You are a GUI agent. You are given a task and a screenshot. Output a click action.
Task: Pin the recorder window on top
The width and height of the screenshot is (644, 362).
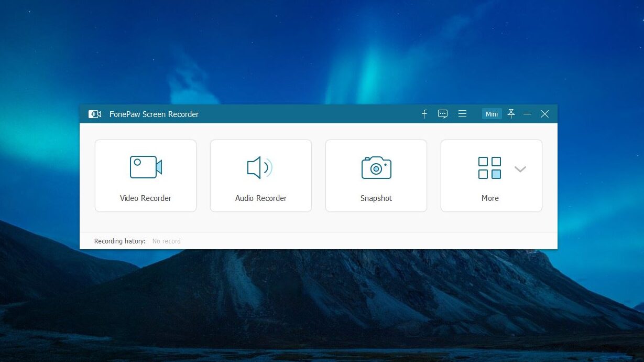click(x=511, y=114)
